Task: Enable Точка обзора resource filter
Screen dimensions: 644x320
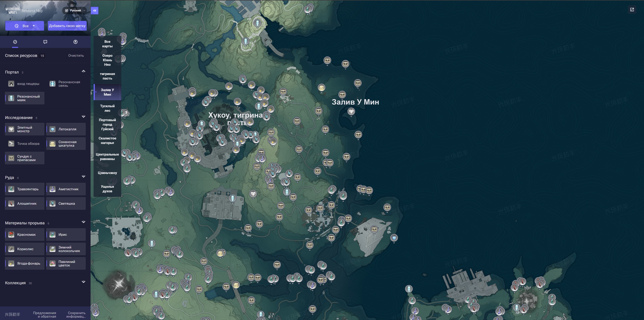Action: pyautogui.click(x=24, y=143)
